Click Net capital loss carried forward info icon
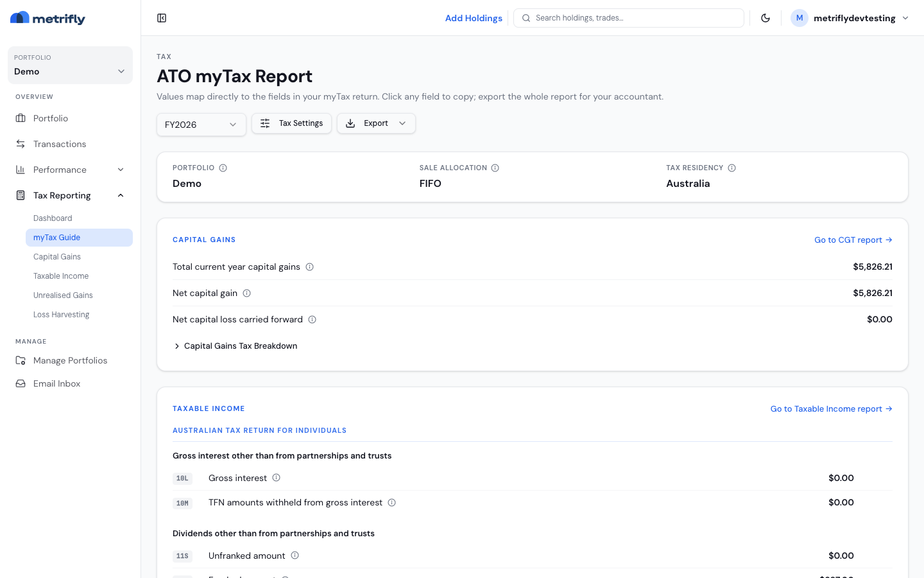This screenshot has height=578, width=924. [312, 320]
